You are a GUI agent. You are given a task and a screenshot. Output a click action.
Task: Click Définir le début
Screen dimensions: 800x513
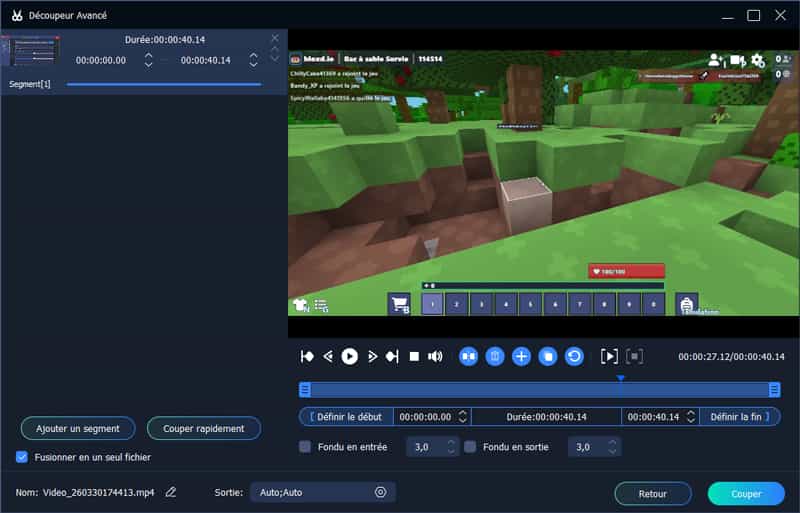346,417
